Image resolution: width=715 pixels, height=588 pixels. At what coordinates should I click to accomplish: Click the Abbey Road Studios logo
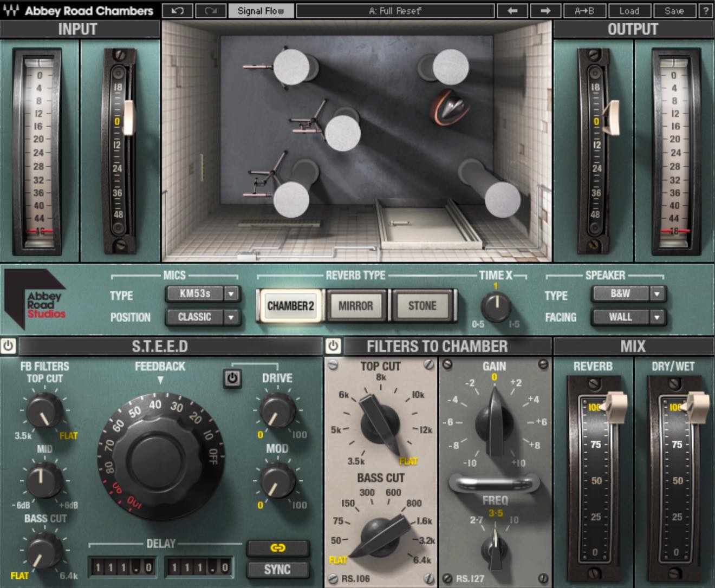click(36, 299)
